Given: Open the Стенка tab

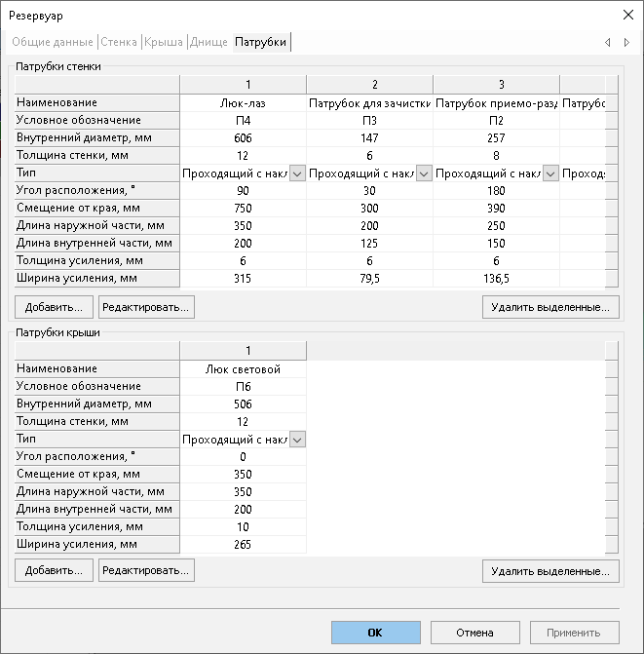Looking at the screenshot, I should coord(119,42).
